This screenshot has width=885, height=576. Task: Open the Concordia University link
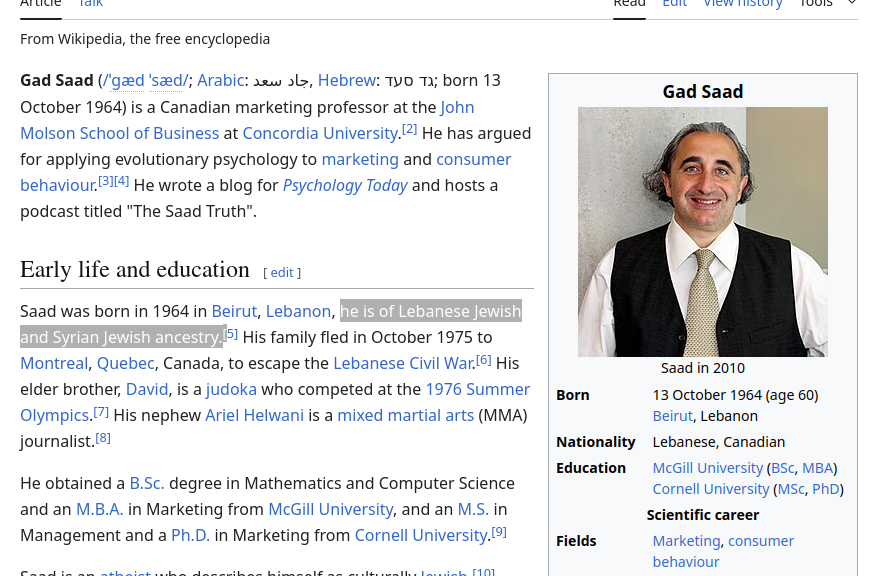click(320, 134)
